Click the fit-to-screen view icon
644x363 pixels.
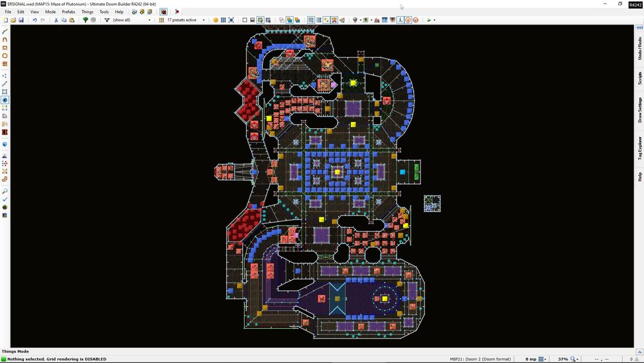[231, 20]
